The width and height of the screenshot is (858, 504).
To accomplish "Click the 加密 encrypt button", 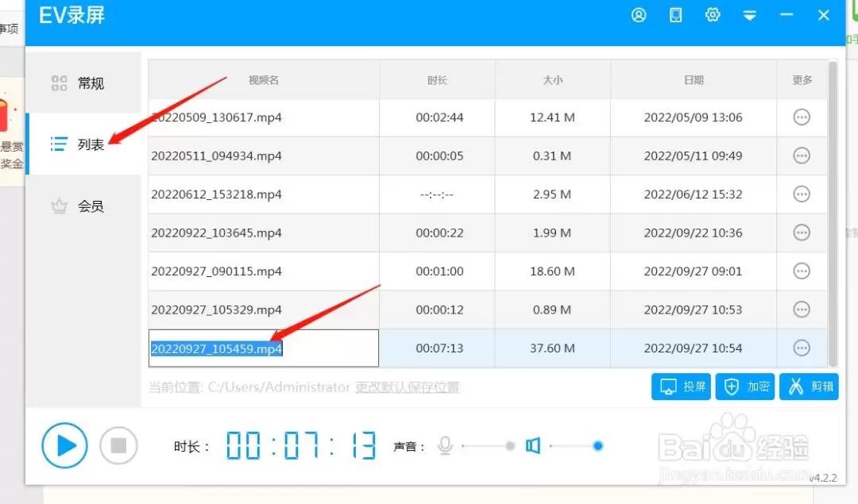I will (744, 387).
